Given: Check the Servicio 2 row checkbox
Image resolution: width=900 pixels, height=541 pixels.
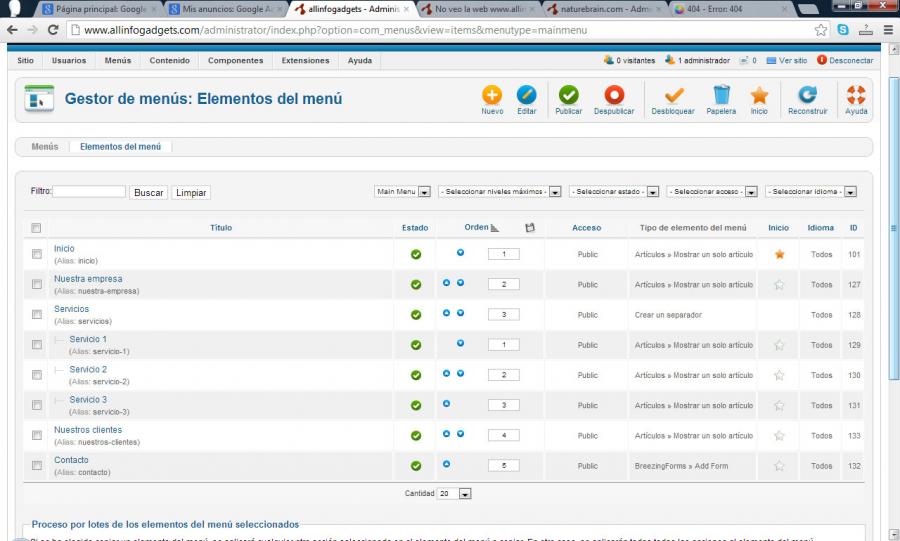Looking at the screenshot, I should (x=37, y=375).
